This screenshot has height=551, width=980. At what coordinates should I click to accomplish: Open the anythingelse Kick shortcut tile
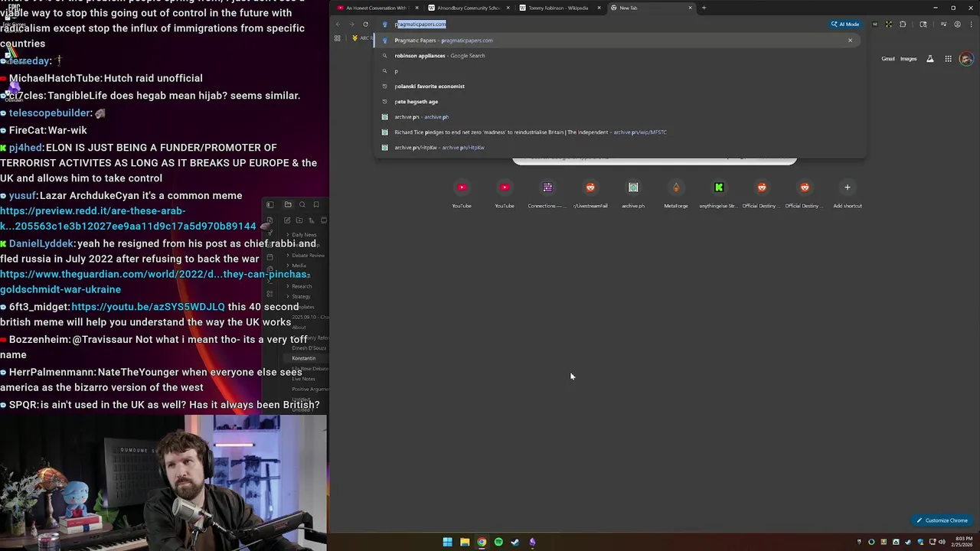point(719,192)
